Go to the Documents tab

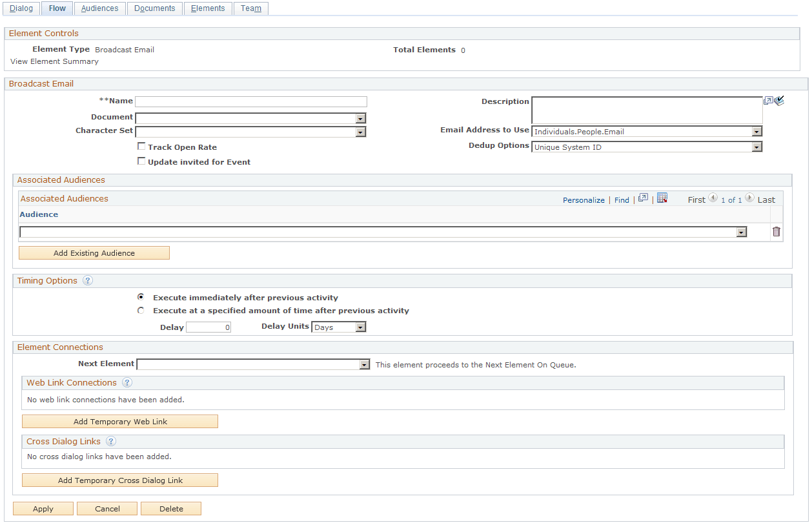pyautogui.click(x=155, y=8)
